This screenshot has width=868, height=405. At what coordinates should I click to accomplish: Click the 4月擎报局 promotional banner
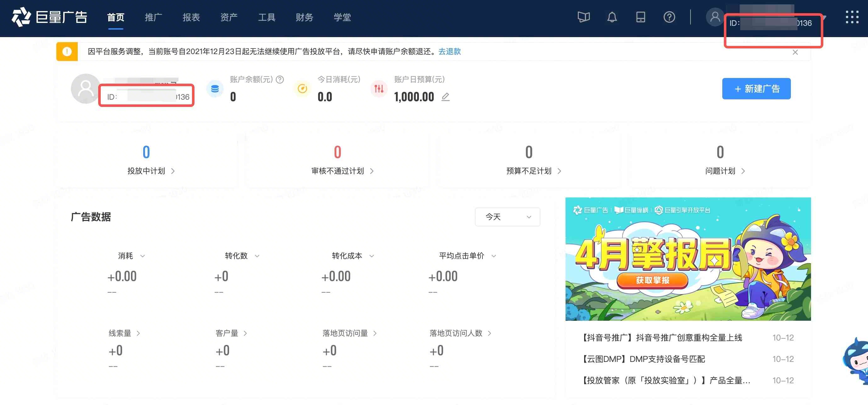pos(688,258)
